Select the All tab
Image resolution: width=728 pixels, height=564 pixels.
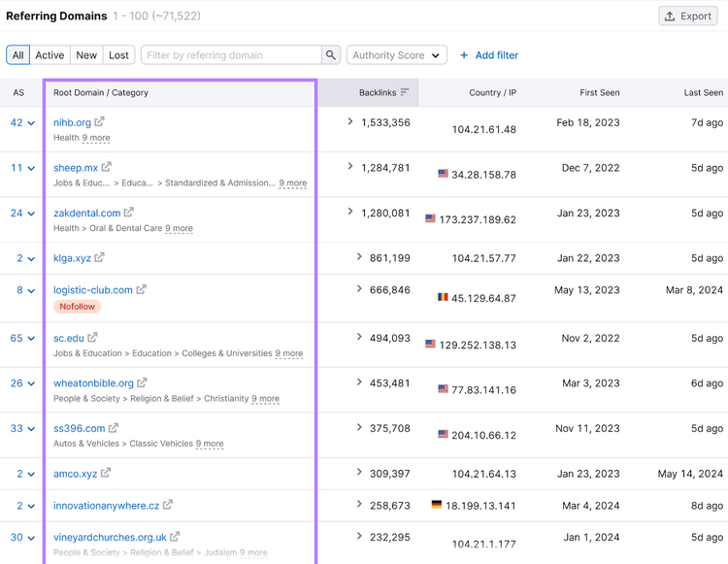18,55
